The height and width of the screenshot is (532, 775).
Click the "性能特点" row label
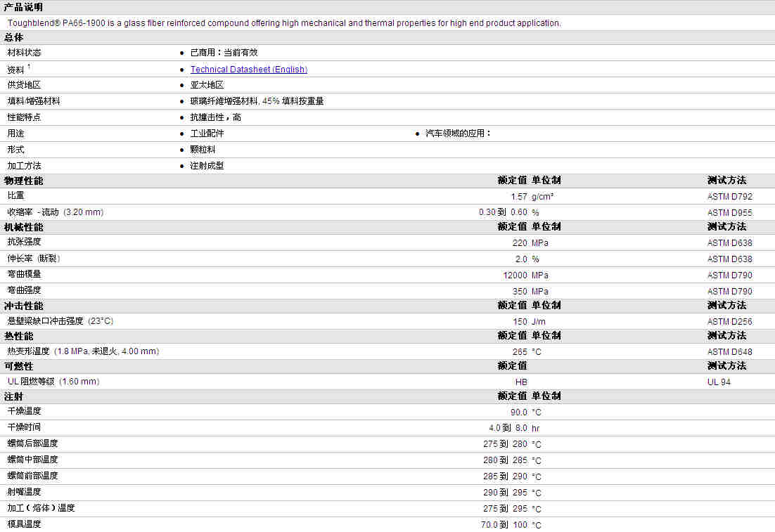pyautogui.click(x=24, y=117)
